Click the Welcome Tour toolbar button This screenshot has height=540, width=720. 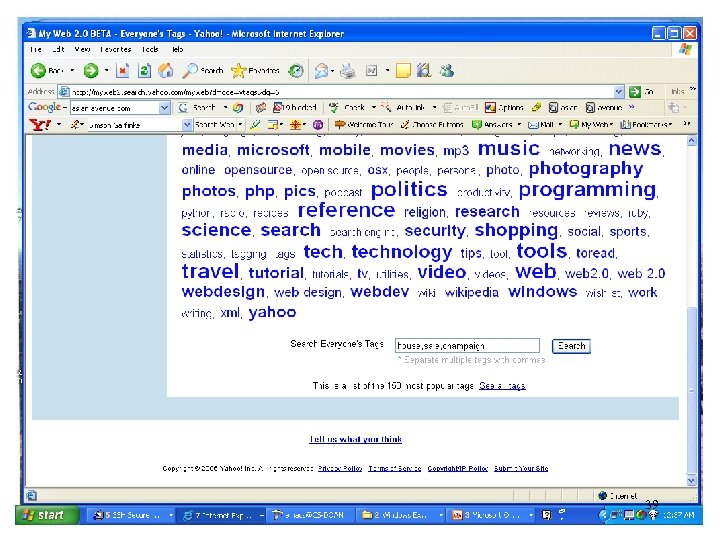tap(364, 124)
